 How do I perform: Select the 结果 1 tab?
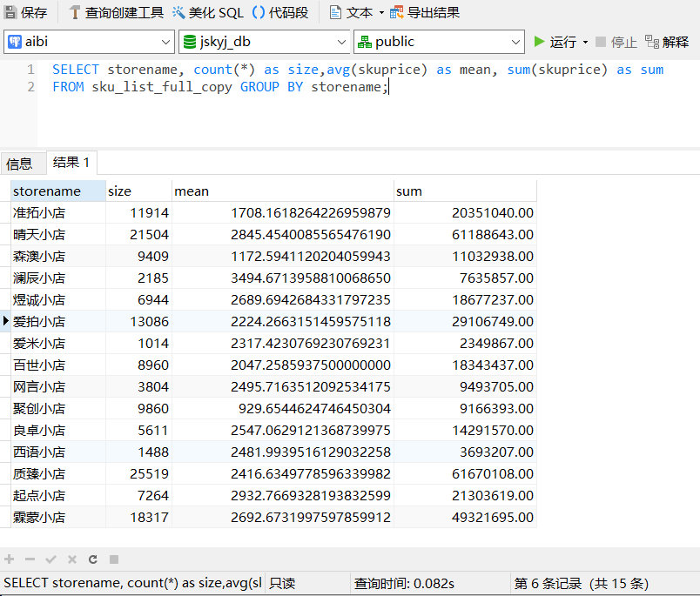pyautogui.click(x=71, y=163)
